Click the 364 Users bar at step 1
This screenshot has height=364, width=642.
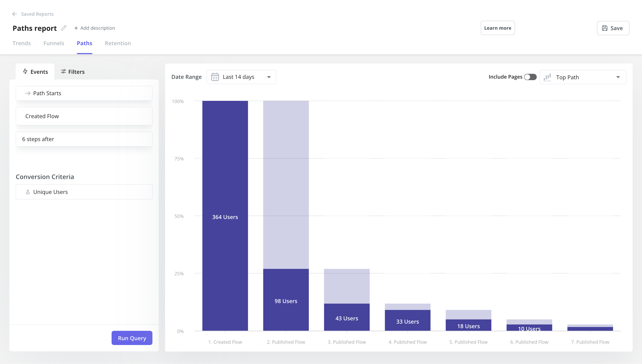pyautogui.click(x=225, y=216)
